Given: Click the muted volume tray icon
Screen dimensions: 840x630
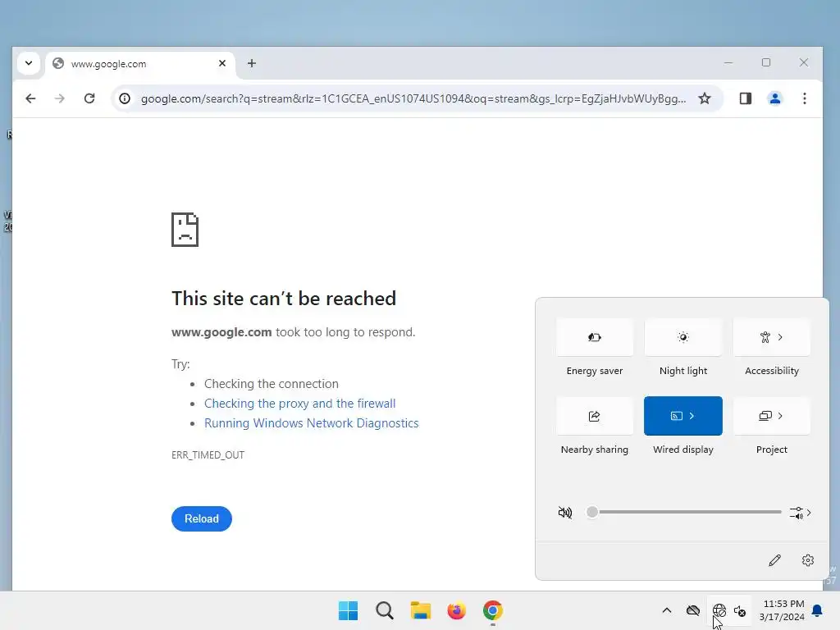Looking at the screenshot, I should [x=741, y=610].
